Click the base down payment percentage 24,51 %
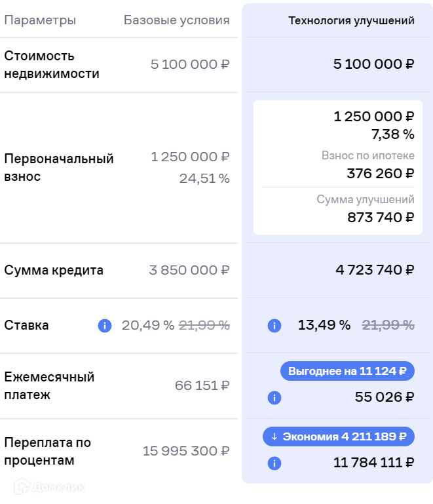Viewport: 433px width, 504px height. coord(204,178)
